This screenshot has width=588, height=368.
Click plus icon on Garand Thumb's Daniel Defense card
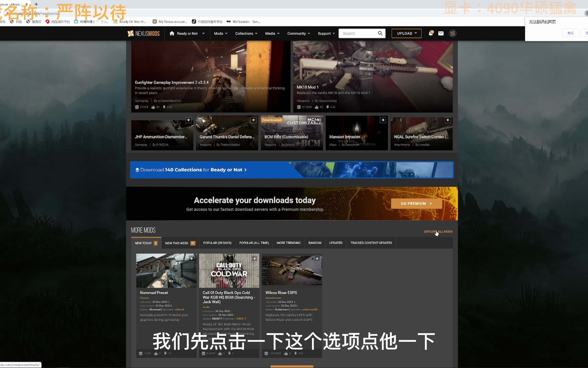[x=253, y=120]
